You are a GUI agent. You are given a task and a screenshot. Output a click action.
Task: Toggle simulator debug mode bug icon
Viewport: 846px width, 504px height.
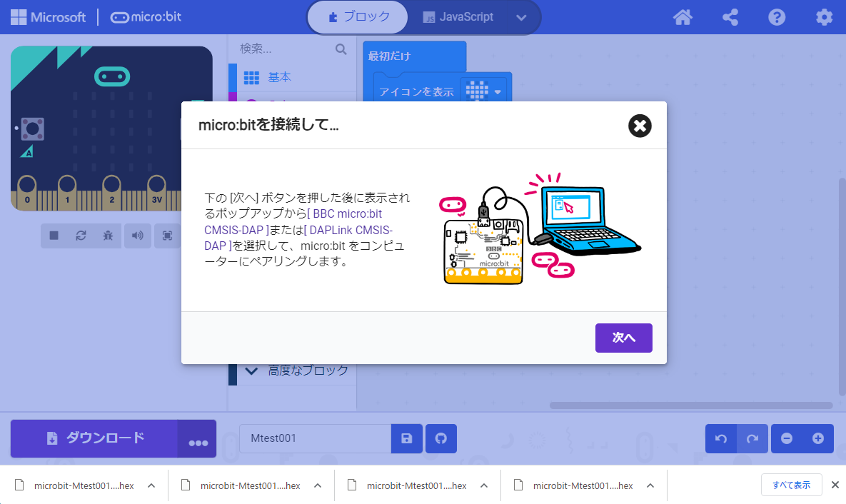(108, 236)
